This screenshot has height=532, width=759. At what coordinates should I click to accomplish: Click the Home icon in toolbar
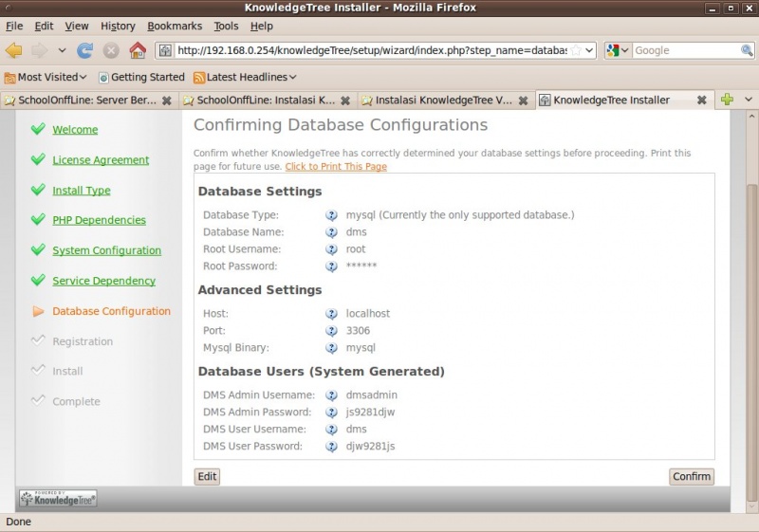tap(138, 50)
